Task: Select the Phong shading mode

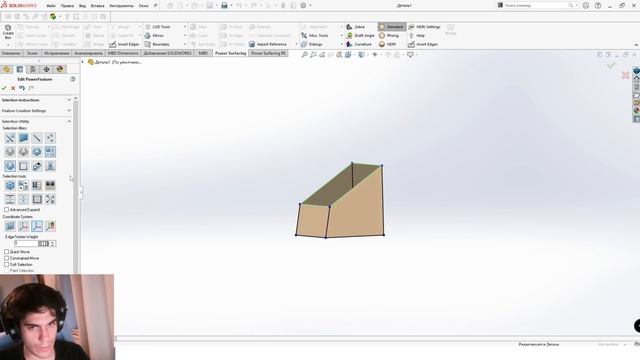Action: click(x=389, y=36)
